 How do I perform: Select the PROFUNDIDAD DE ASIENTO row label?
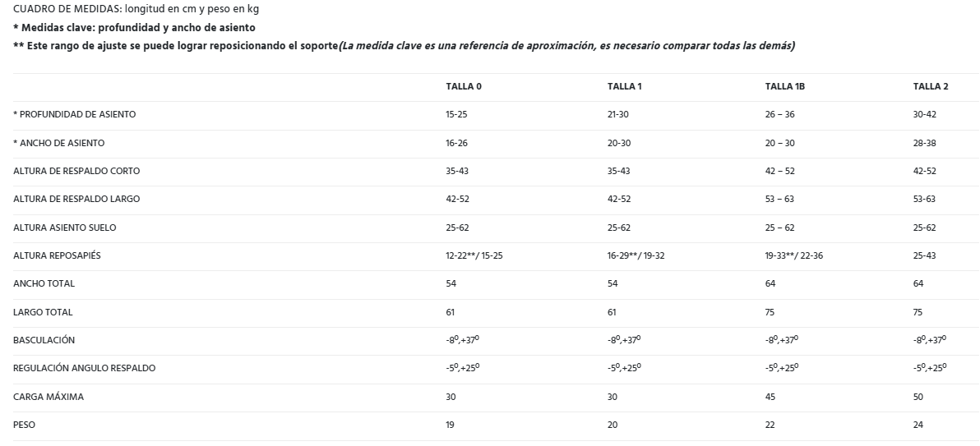[75, 114]
